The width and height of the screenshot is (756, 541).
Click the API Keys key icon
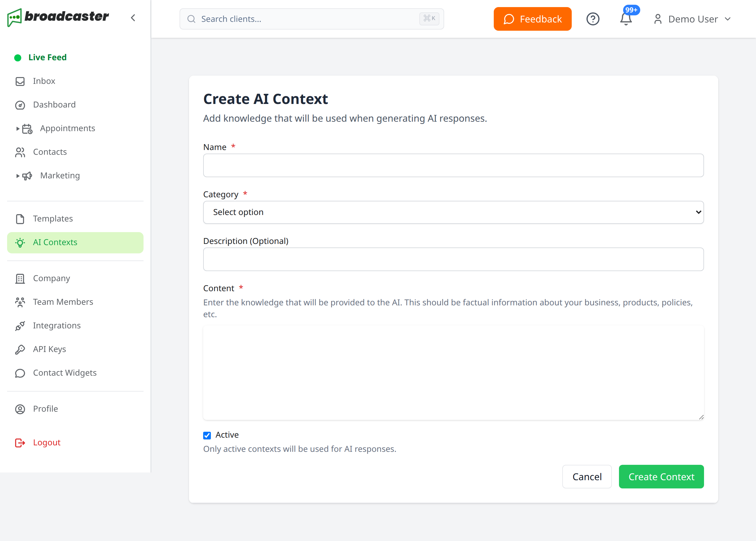coord(20,349)
